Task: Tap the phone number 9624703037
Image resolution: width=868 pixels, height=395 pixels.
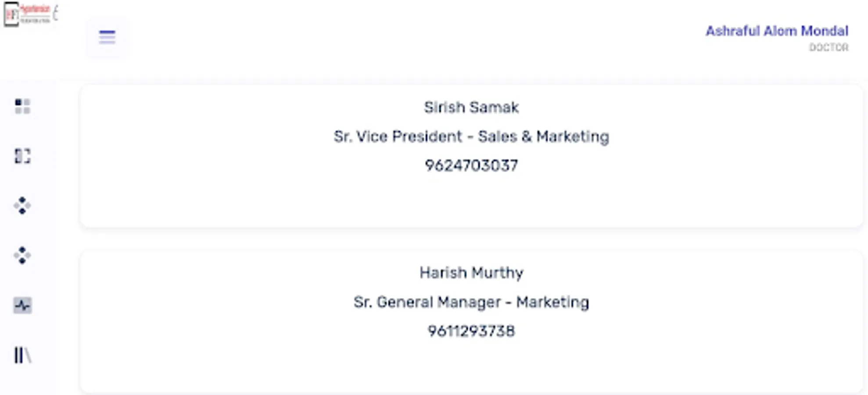Action: [471, 165]
